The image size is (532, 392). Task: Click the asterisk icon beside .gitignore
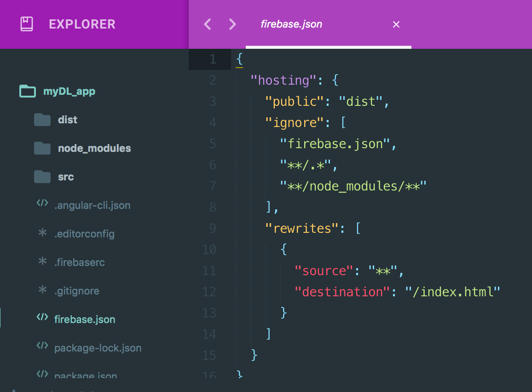point(42,290)
